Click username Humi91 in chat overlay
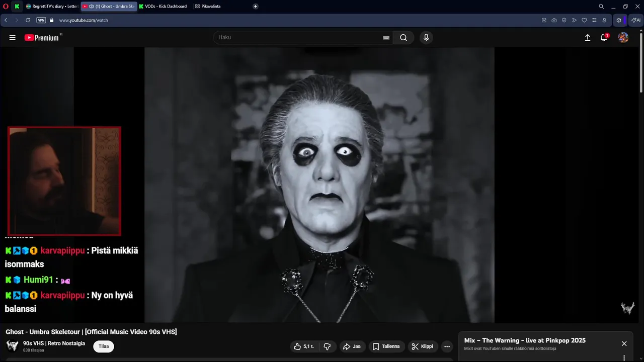The image size is (644, 362). click(38, 280)
